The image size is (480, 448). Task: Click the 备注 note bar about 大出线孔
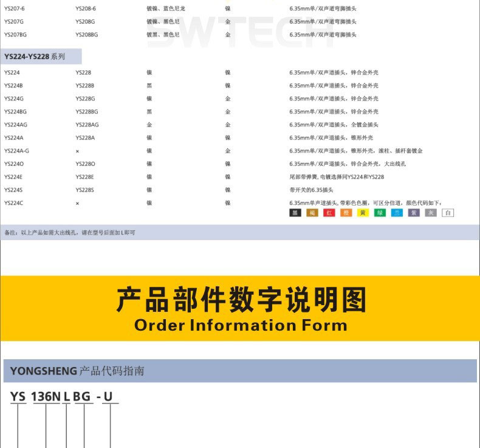coord(239,232)
